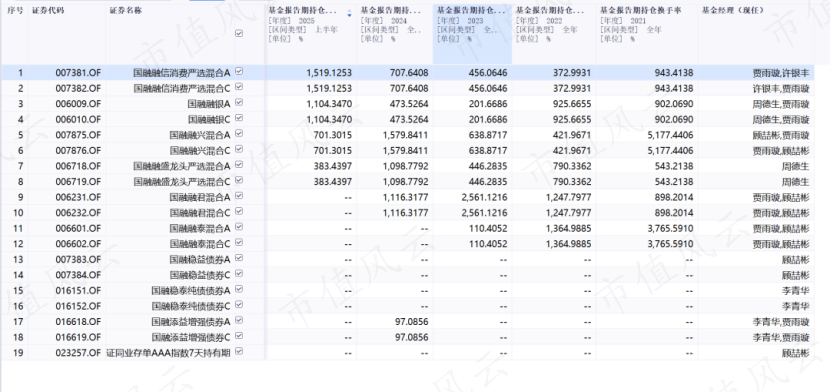This screenshot has height=392, width=830.
Task: Click the 证券名称 column header
Action: [125, 11]
